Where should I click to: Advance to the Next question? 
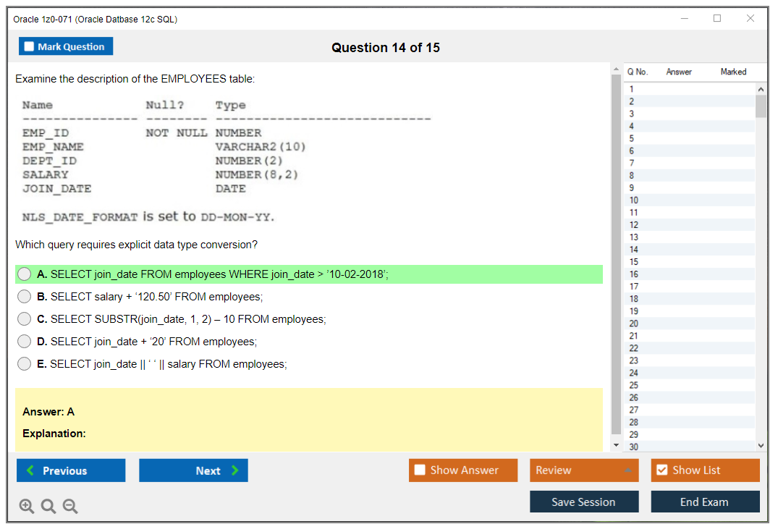click(193, 470)
